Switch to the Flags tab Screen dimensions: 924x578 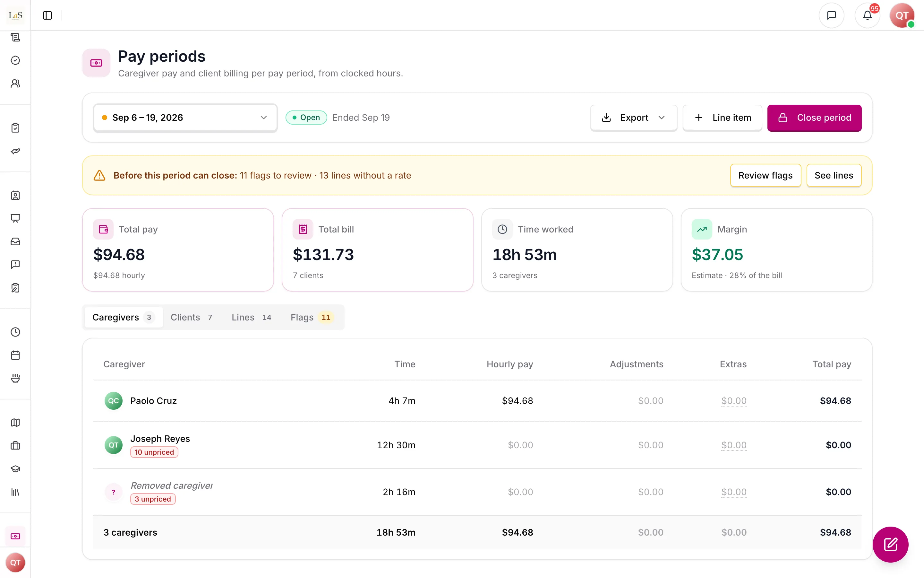point(312,317)
